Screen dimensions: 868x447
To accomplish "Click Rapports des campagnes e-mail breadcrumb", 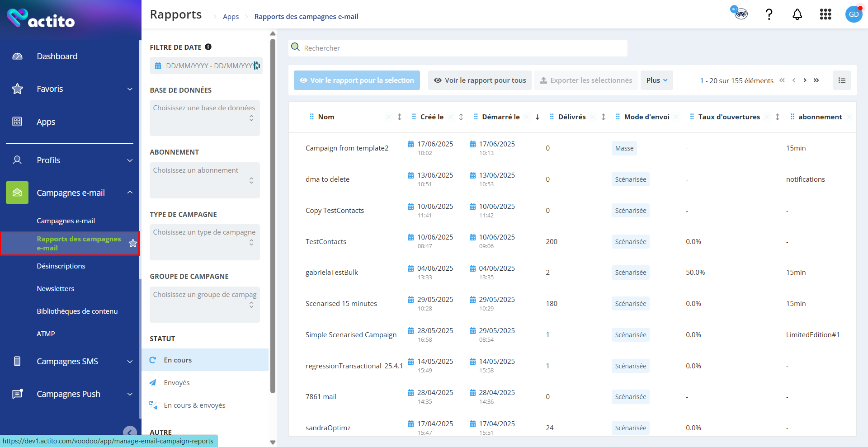I will (306, 17).
